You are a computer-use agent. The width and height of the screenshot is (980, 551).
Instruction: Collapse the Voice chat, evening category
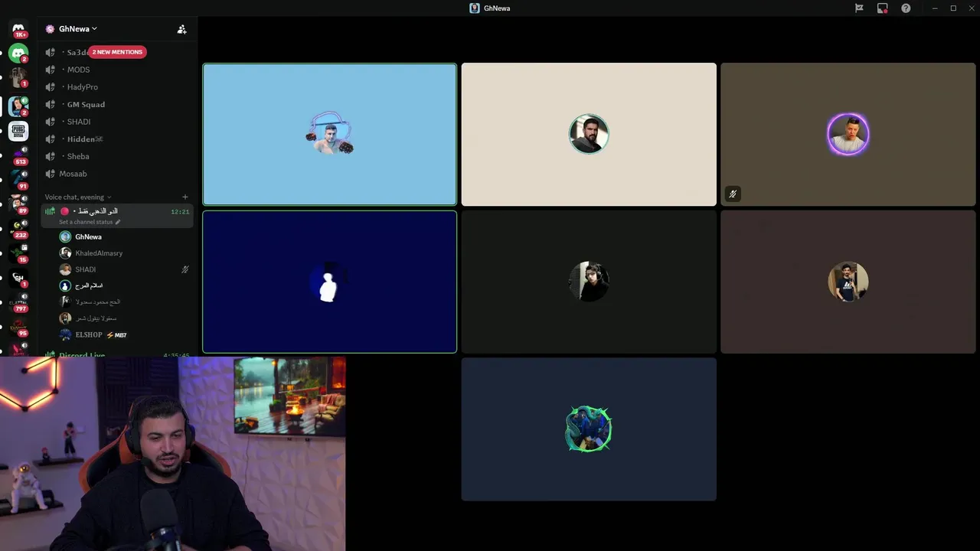pyautogui.click(x=78, y=197)
